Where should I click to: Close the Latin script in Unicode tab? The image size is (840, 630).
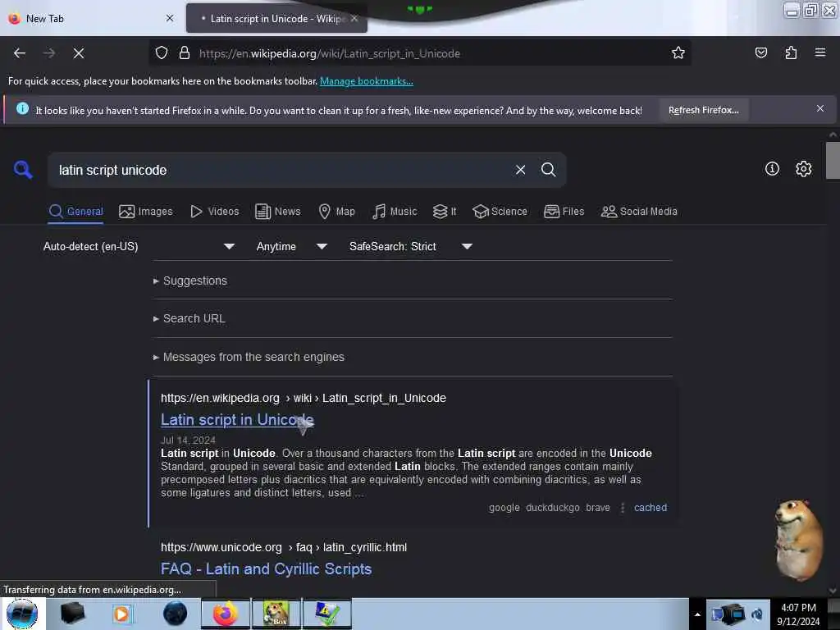354,18
